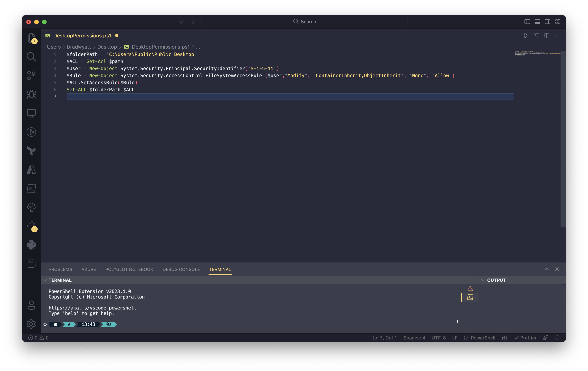
Task: Switch to the AZURE panel tab
Action: (89, 269)
